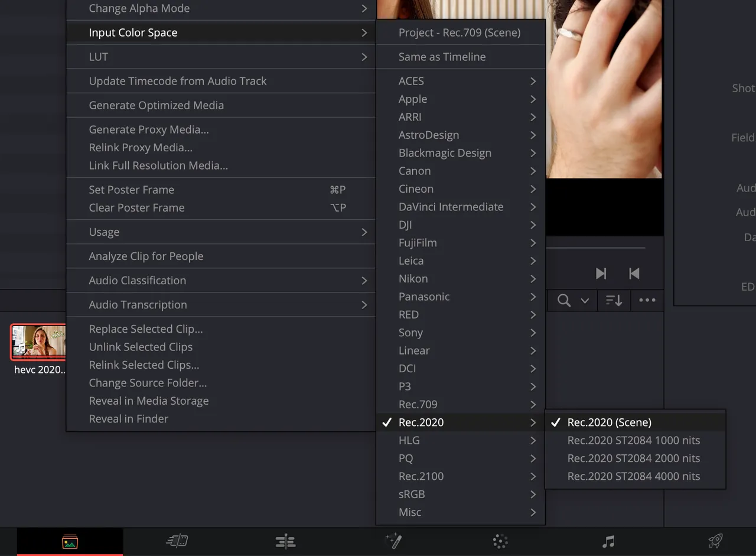Go to the Color page icon
The image size is (756, 556).
coord(500,541)
